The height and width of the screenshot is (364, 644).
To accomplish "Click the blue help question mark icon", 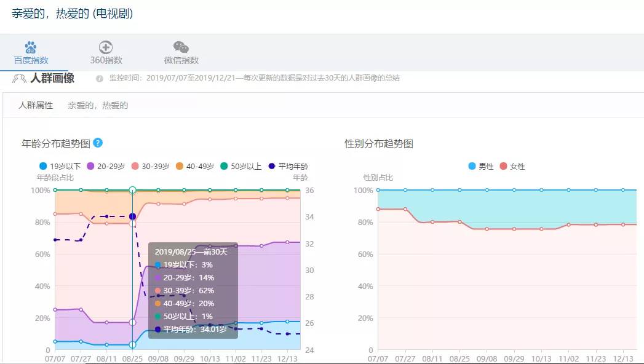I will 98,143.
